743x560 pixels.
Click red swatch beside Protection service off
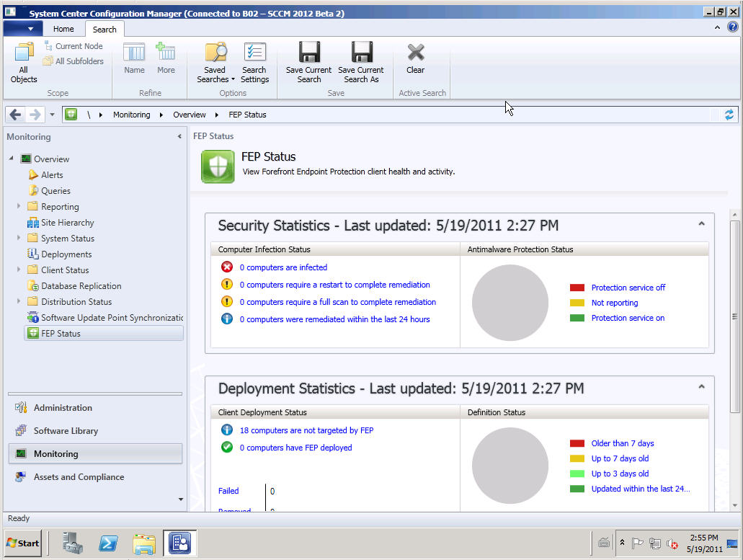pos(577,288)
